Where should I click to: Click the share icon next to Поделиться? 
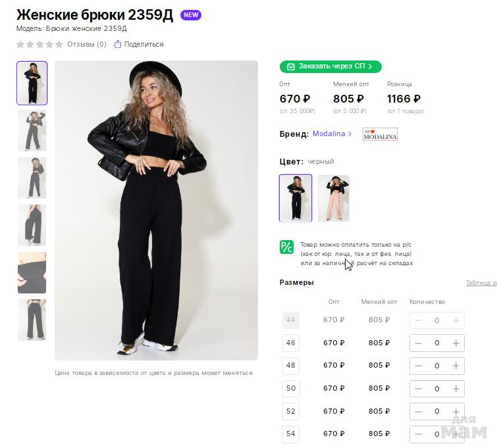coord(118,45)
